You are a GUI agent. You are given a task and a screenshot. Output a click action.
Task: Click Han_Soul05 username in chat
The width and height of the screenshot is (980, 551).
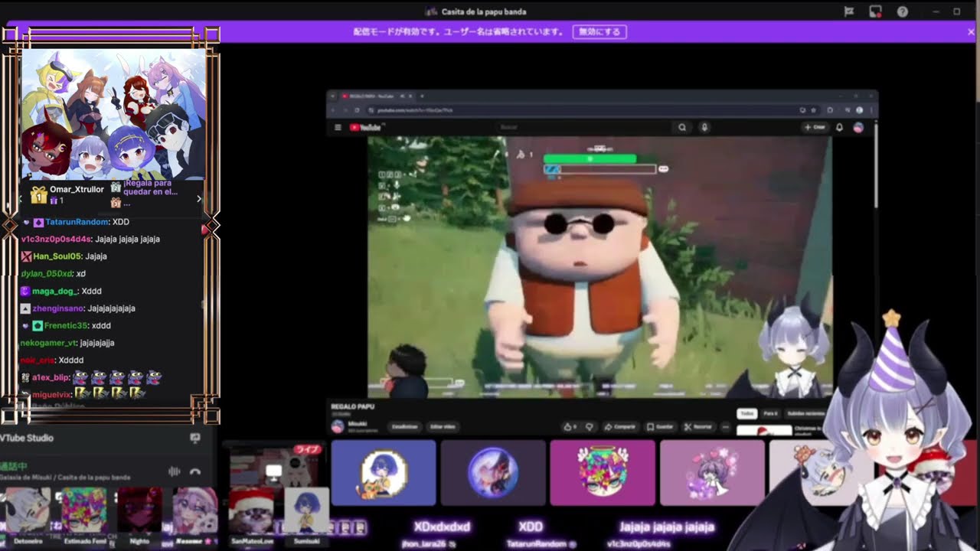point(57,256)
